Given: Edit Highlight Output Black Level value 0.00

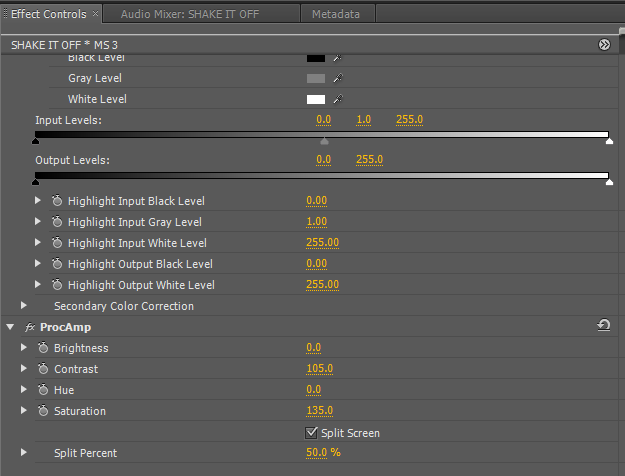Looking at the screenshot, I should pyautogui.click(x=316, y=264).
